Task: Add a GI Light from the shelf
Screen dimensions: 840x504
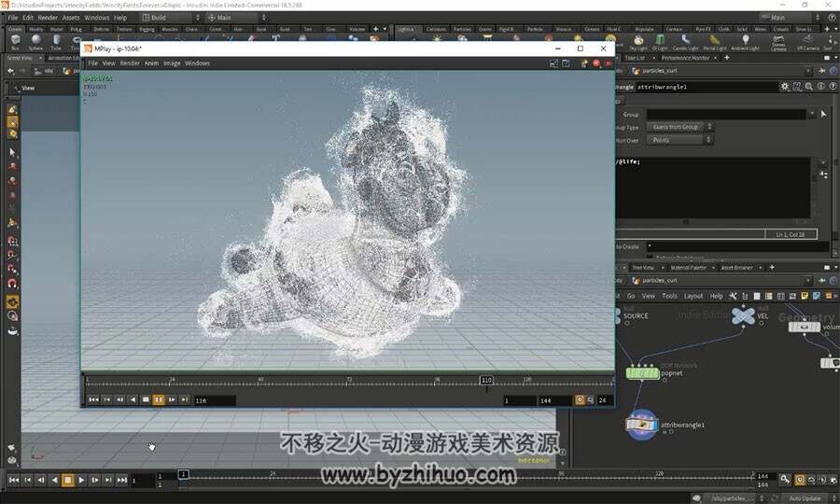Action: tap(660, 43)
